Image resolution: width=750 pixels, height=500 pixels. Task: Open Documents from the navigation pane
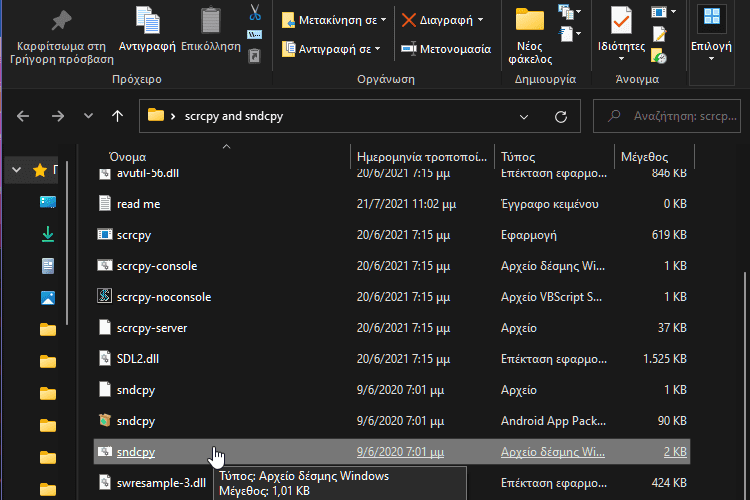coord(47,266)
